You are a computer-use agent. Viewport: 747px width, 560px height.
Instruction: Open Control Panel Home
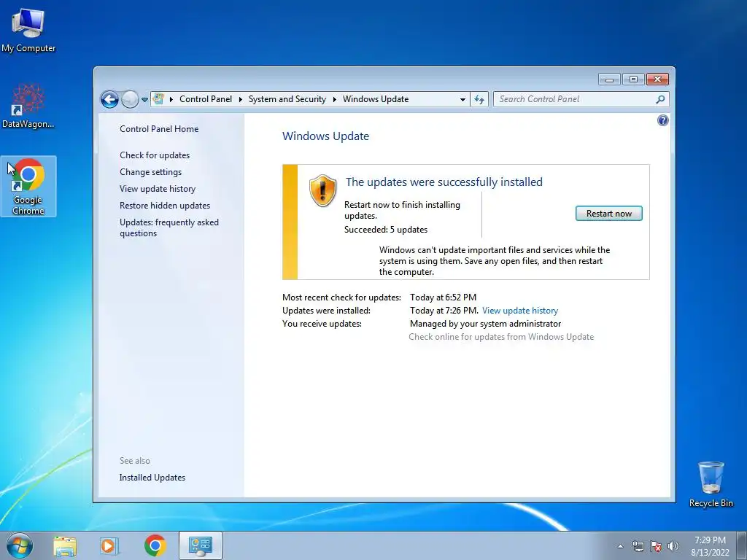[159, 128]
